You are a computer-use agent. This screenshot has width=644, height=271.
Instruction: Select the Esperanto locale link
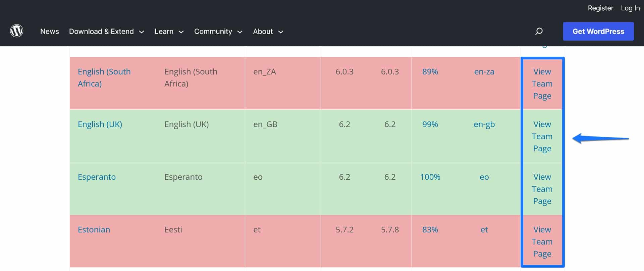pos(97,177)
